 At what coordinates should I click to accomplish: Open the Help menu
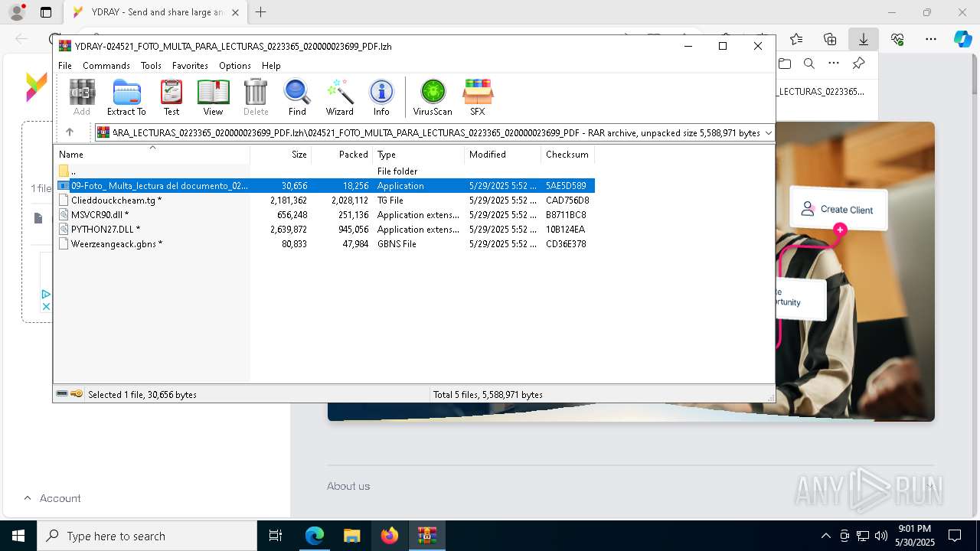pos(271,66)
